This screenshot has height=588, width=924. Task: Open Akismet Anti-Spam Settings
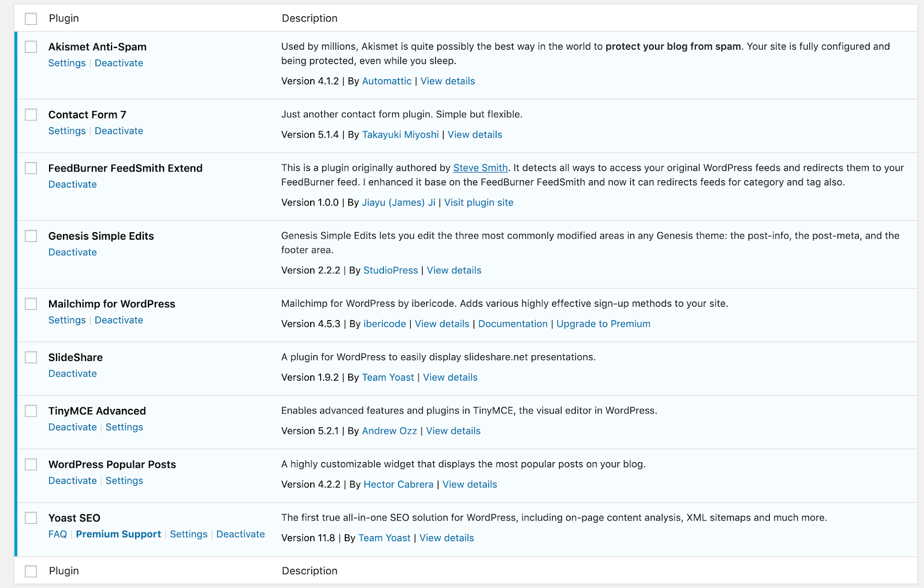pyautogui.click(x=67, y=63)
